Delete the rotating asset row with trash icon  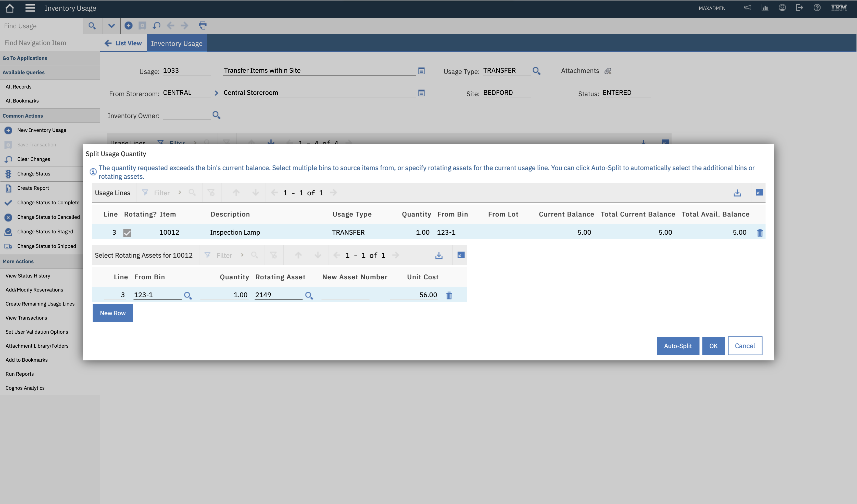(x=449, y=295)
